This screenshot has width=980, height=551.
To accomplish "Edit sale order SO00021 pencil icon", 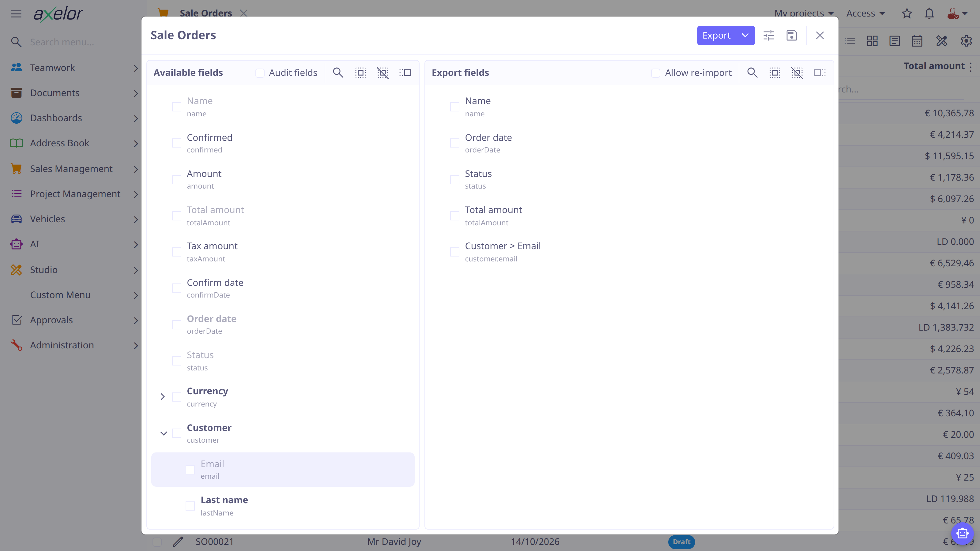I will click(178, 542).
